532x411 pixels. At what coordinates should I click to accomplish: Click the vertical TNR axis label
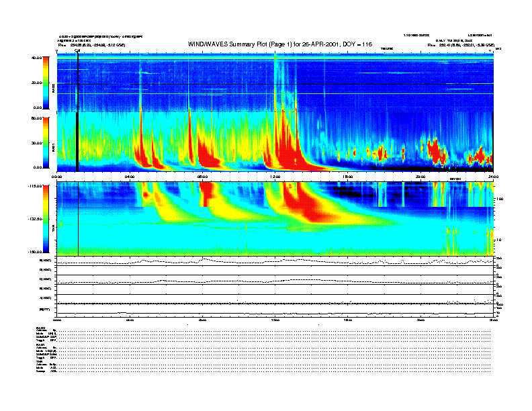[x=54, y=230]
